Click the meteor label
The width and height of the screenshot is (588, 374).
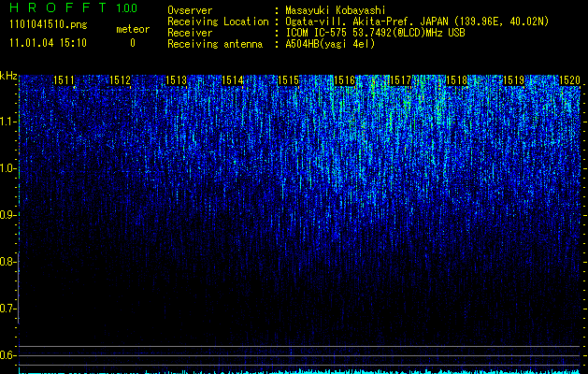pos(133,29)
